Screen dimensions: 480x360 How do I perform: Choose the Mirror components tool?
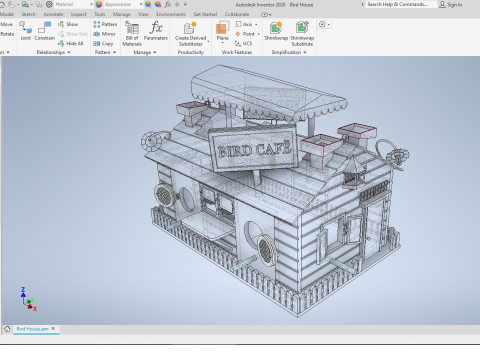coord(104,34)
